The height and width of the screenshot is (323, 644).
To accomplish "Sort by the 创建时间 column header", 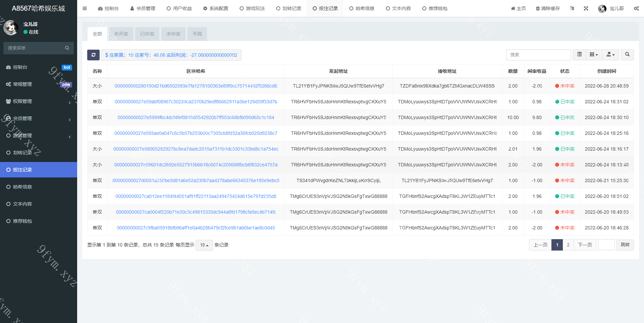I will click(606, 71).
